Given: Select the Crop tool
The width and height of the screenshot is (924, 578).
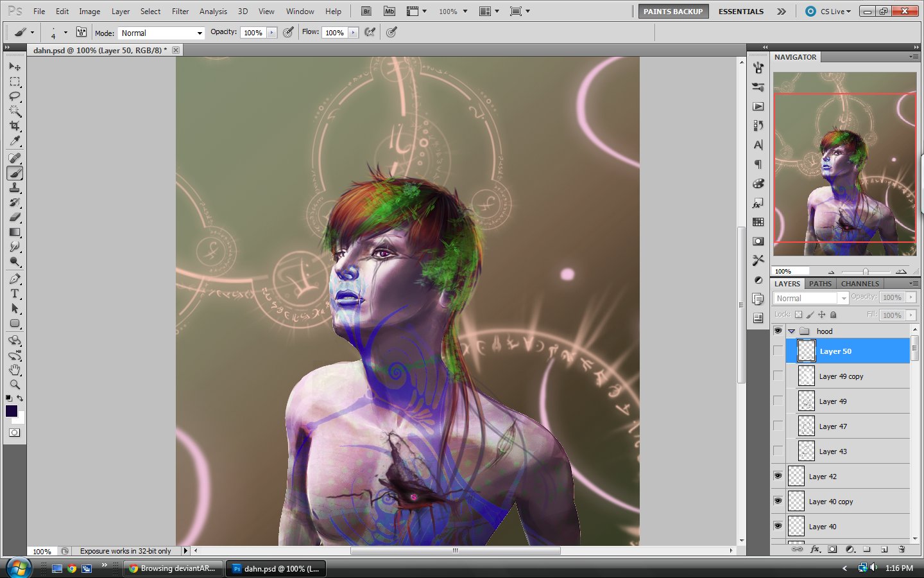Looking at the screenshot, I should click(x=15, y=126).
